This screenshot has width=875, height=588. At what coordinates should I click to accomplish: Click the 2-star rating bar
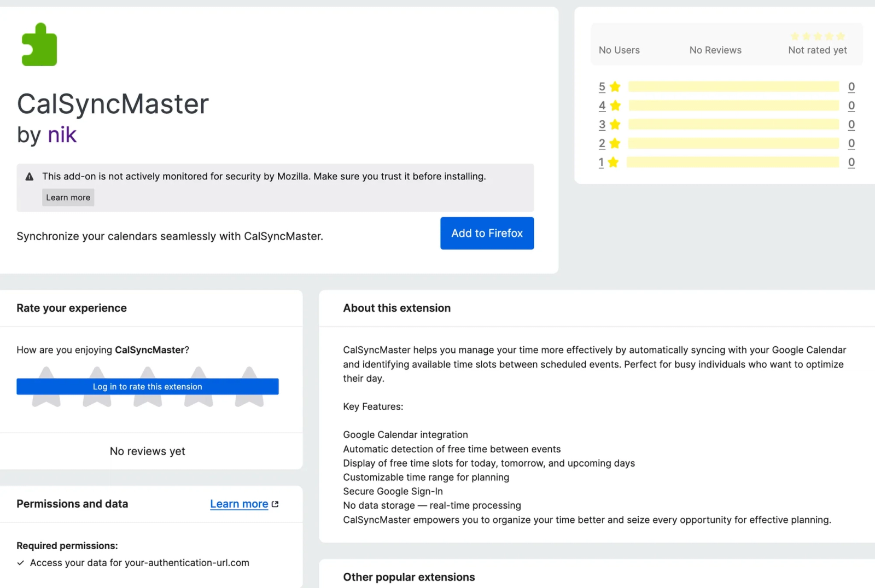click(733, 143)
